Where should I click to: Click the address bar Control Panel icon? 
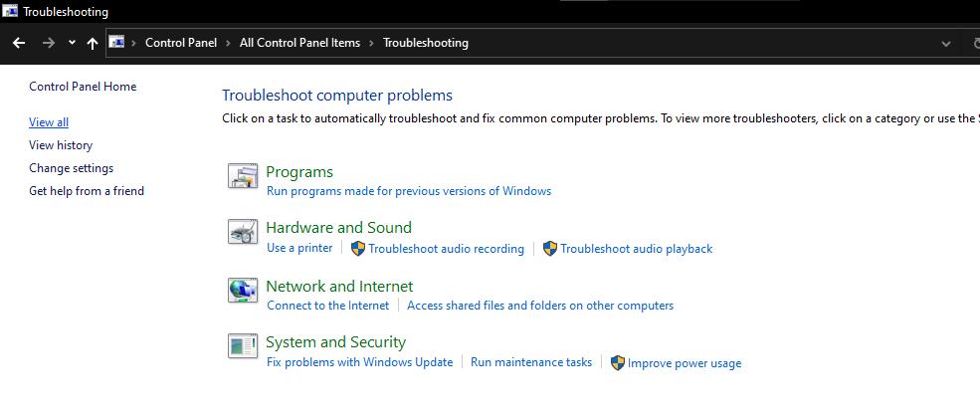(x=116, y=43)
